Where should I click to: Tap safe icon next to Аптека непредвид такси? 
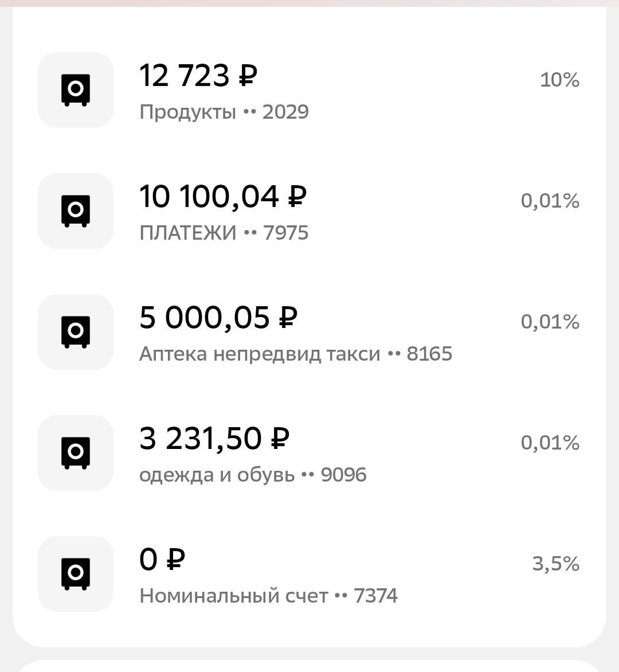pos(76,332)
